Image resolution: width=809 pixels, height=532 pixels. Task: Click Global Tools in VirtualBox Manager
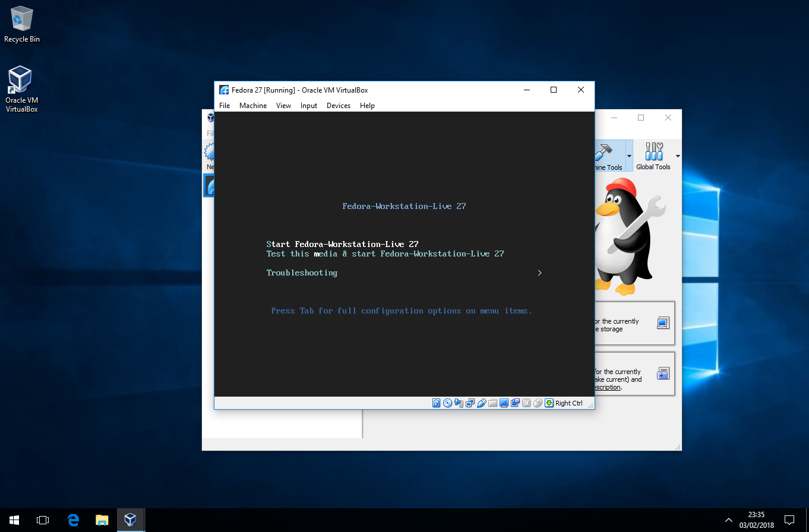653,156
